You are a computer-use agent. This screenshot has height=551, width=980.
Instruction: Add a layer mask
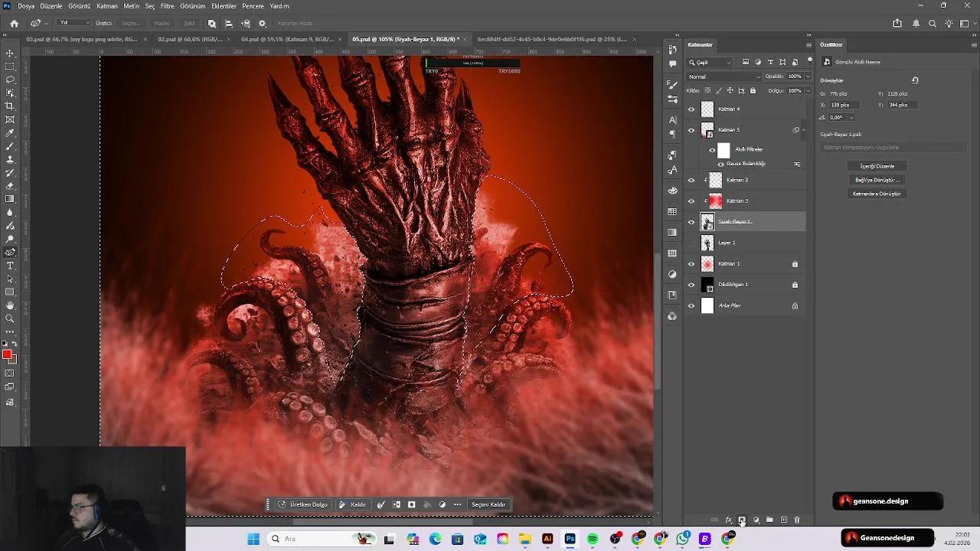point(742,520)
